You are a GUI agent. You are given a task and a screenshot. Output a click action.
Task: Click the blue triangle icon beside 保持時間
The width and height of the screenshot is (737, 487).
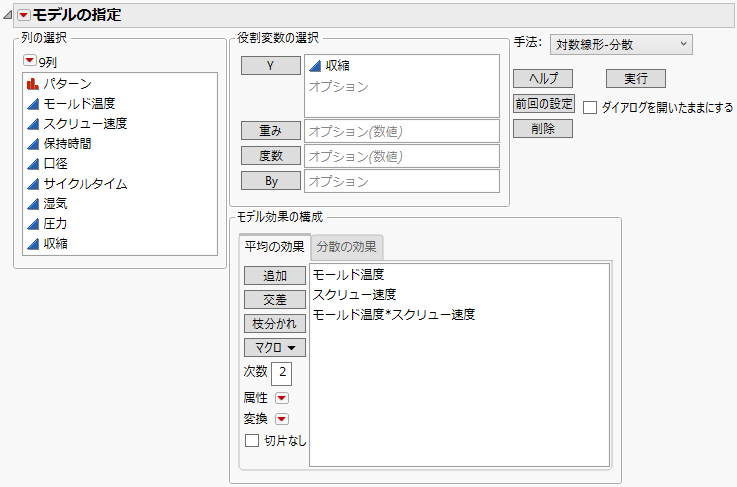(x=32, y=144)
